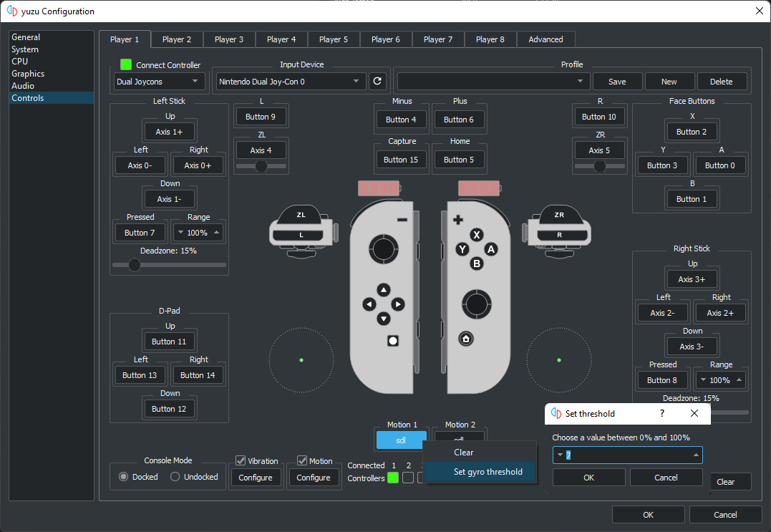
Task: Click the refresh input devices icon
Action: coord(377,81)
